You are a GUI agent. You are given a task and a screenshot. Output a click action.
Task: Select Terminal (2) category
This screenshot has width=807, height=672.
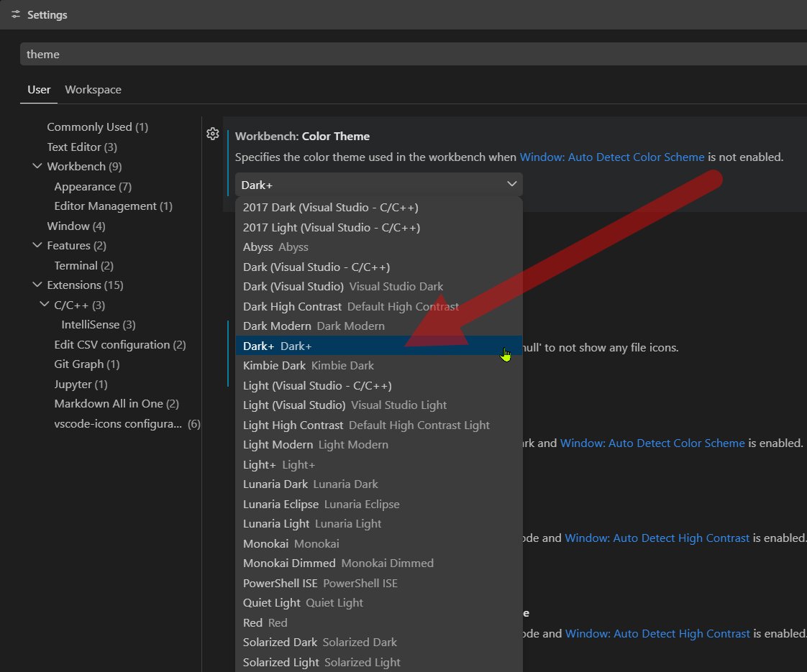coord(84,266)
